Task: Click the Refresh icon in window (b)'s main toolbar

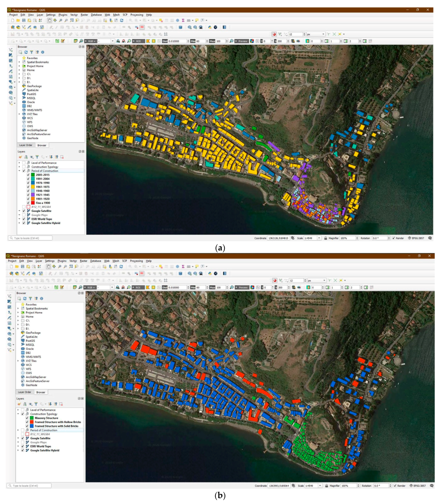Action: (121, 267)
